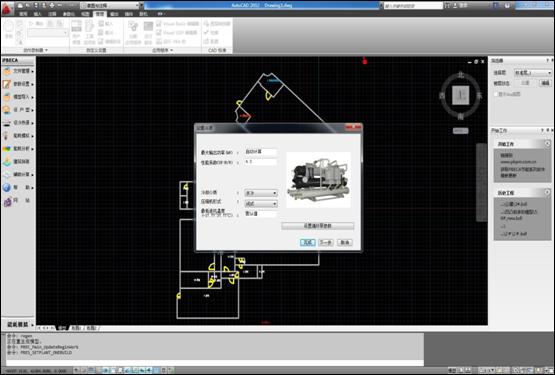Open the purple website icon in PBECA sidebar
The height and width of the screenshot is (375, 555).
point(7,201)
